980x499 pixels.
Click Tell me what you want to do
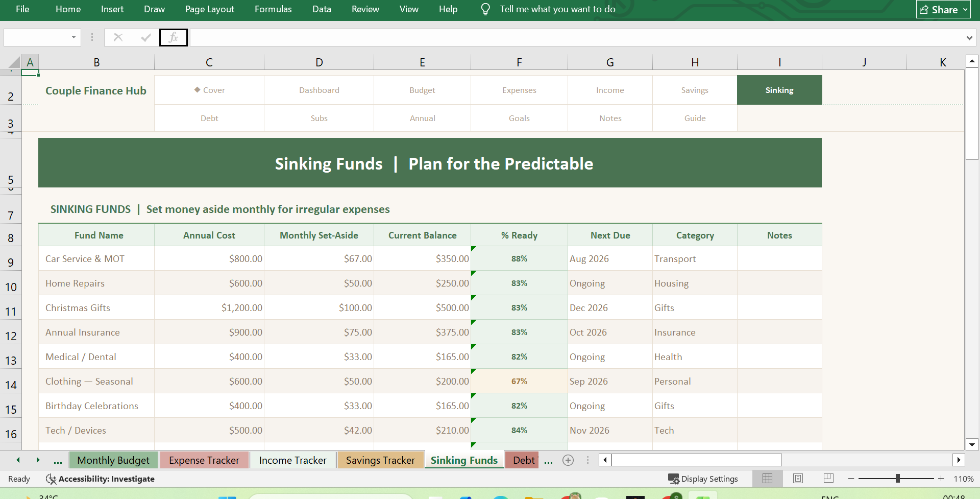tap(557, 9)
